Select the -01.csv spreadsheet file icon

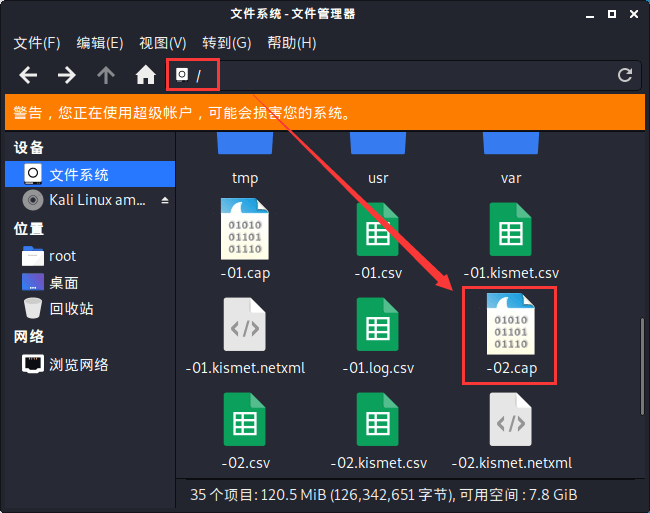(x=378, y=229)
